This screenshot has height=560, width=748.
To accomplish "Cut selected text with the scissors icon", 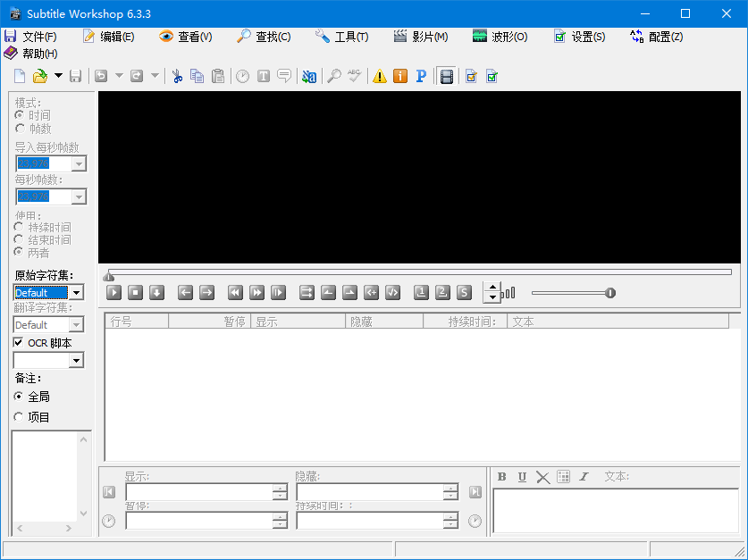I will [x=177, y=76].
